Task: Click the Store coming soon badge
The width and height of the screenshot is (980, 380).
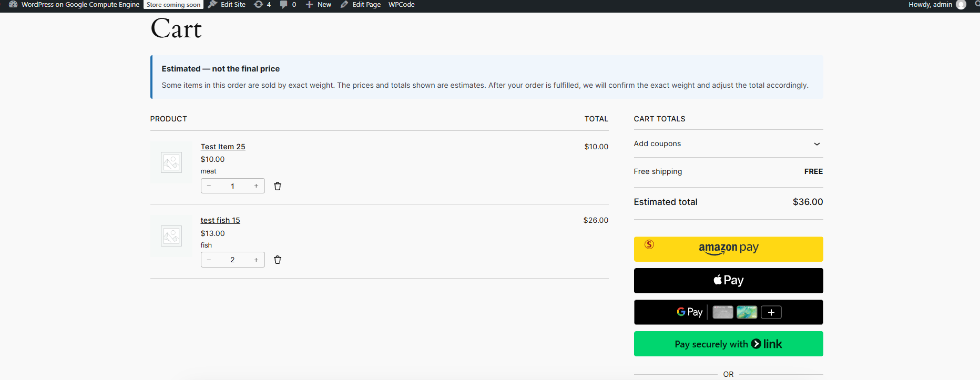Action: pos(173,5)
